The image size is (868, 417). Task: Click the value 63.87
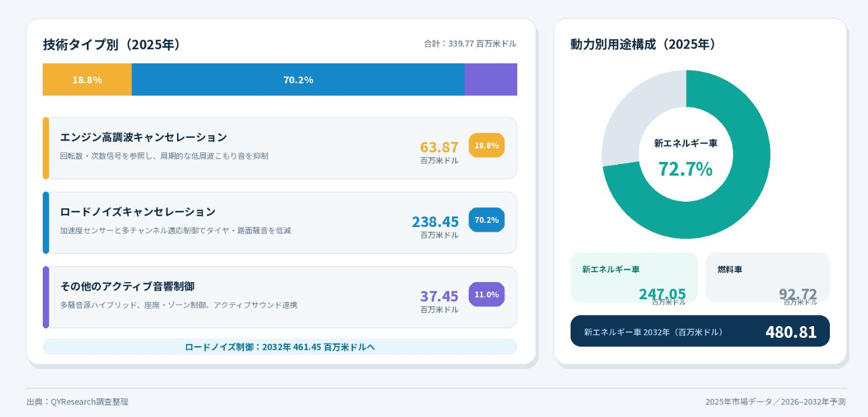coord(439,147)
